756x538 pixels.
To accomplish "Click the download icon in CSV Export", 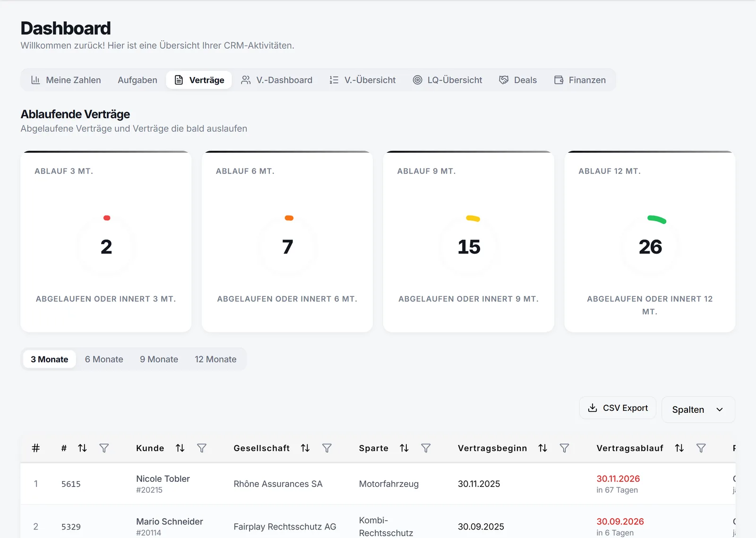I will (x=592, y=408).
